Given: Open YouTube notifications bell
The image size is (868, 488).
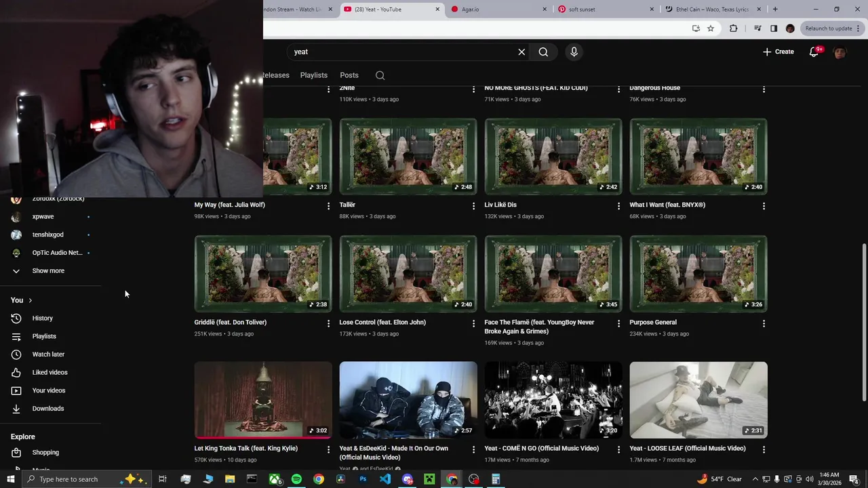Looking at the screenshot, I should point(814,52).
